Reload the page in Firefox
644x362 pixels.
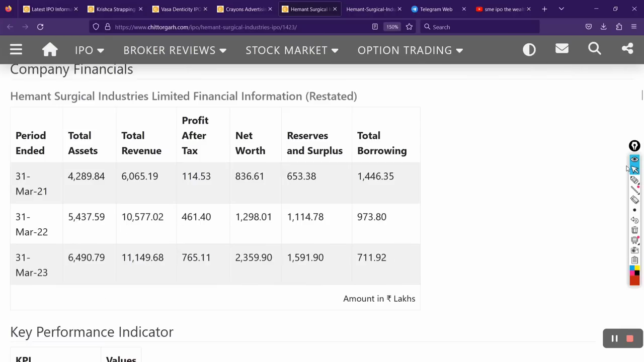pyautogui.click(x=40, y=27)
